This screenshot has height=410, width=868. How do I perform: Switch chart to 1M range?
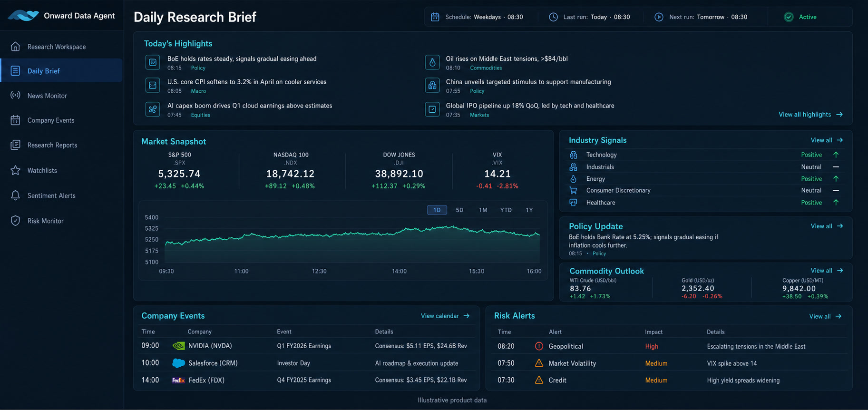(x=483, y=210)
